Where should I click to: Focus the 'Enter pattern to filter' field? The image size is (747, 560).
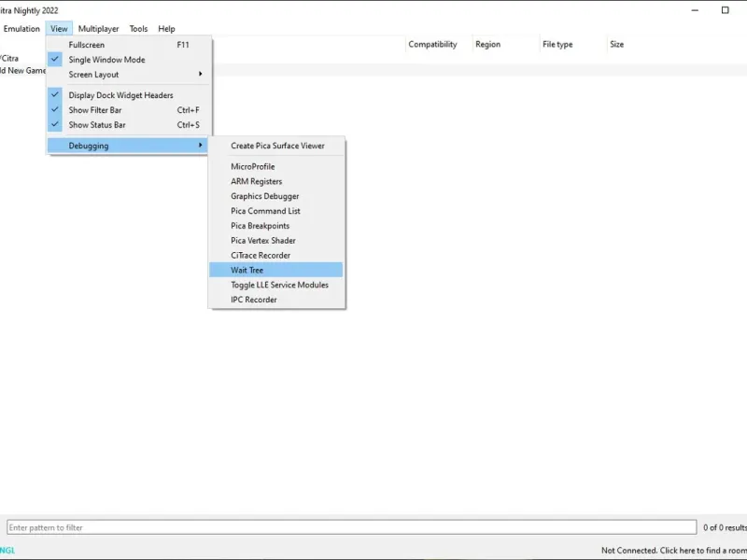click(352, 527)
